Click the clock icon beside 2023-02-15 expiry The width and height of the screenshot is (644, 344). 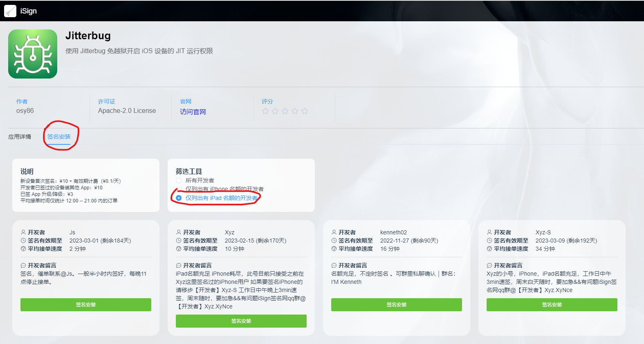[179, 241]
